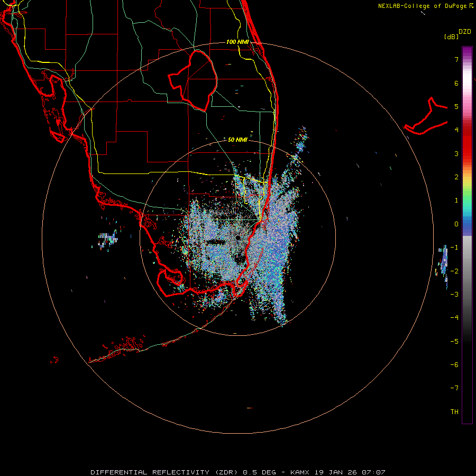Click 'DIFFERENTIAL REFLECTIVITY' in bottom title

(x=150, y=472)
